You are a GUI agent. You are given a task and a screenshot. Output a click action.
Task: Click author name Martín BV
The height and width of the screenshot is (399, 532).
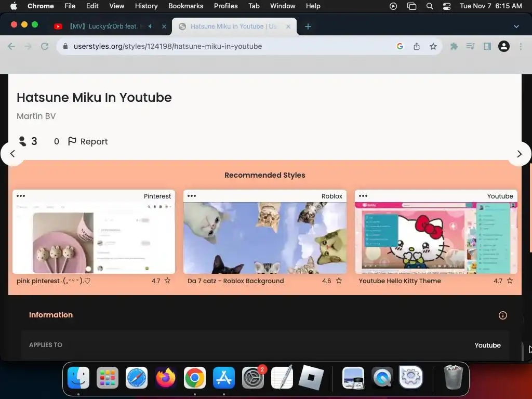[36, 116]
